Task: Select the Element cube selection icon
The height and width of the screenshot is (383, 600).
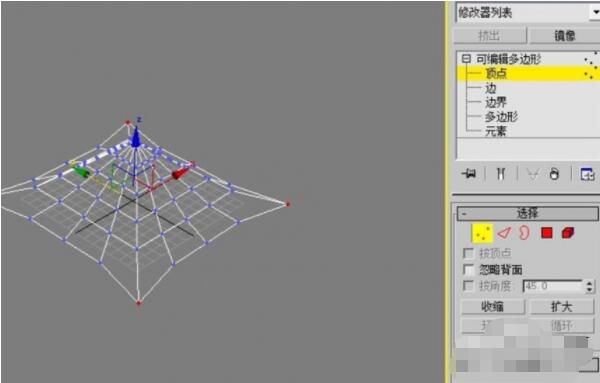Action: (568, 233)
